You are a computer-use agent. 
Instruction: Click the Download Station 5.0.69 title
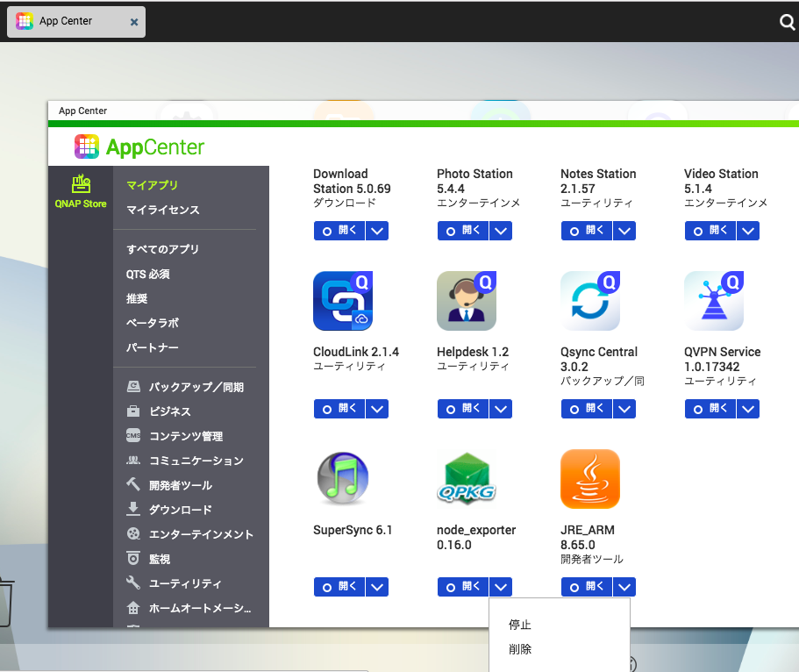pos(352,181)
